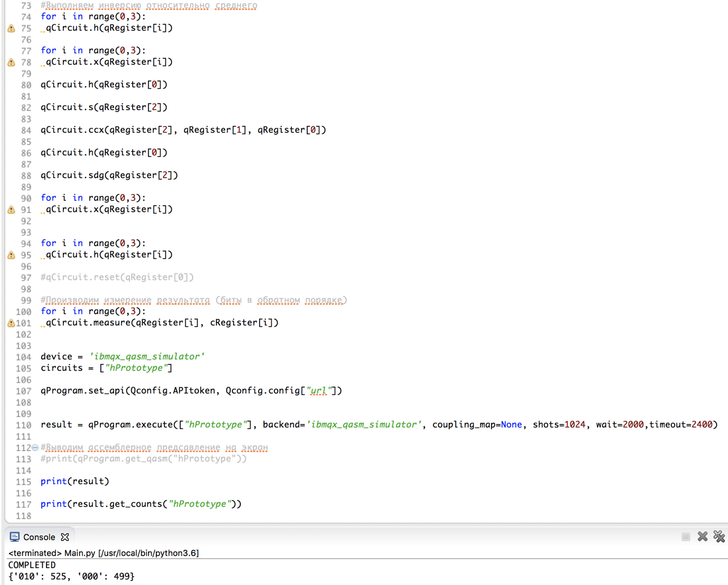Select the Console tab
The image size is (728, 585).
[39, 537]
